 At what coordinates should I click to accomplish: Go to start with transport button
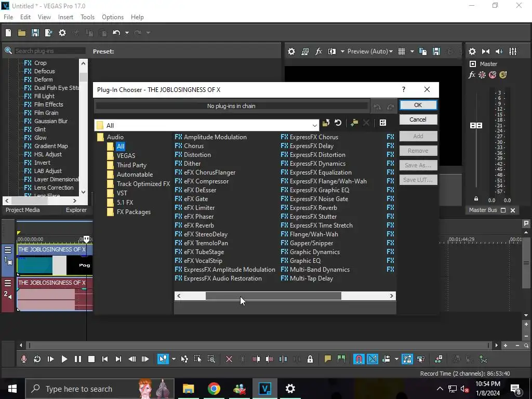[105, 359]
